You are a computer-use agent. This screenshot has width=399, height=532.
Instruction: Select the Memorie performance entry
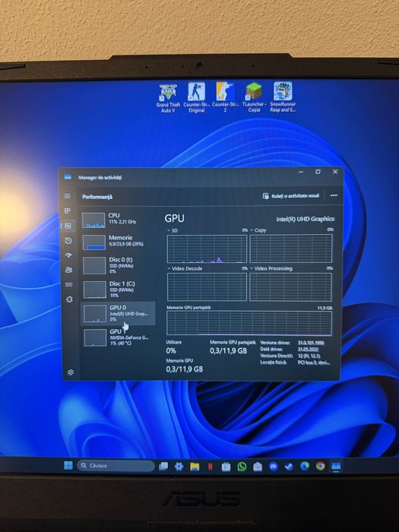[118, 242]
